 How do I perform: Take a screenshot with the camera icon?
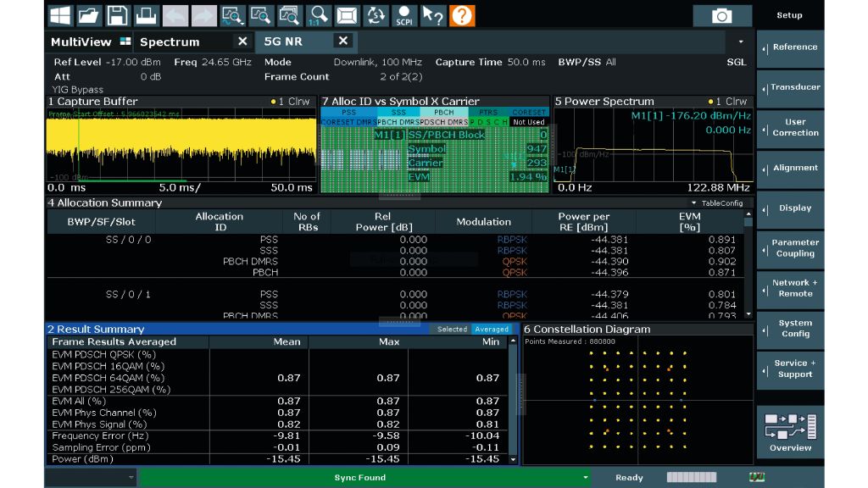tap(721, 15)
